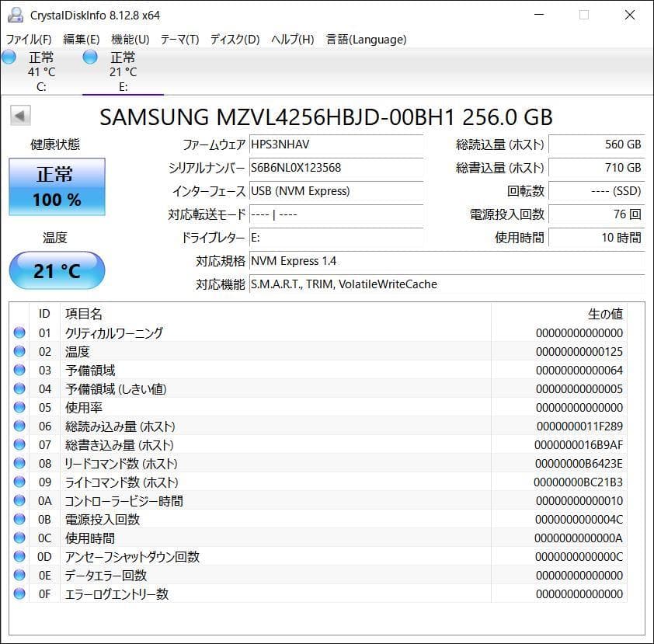Click the back arrow navigation button
This screenshot has height=644, width=654.
click(x=19, y=117)
